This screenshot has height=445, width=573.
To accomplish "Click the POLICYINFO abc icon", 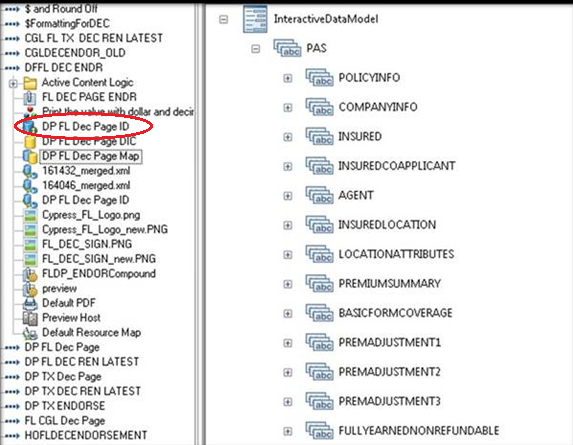I will point(319,77).
